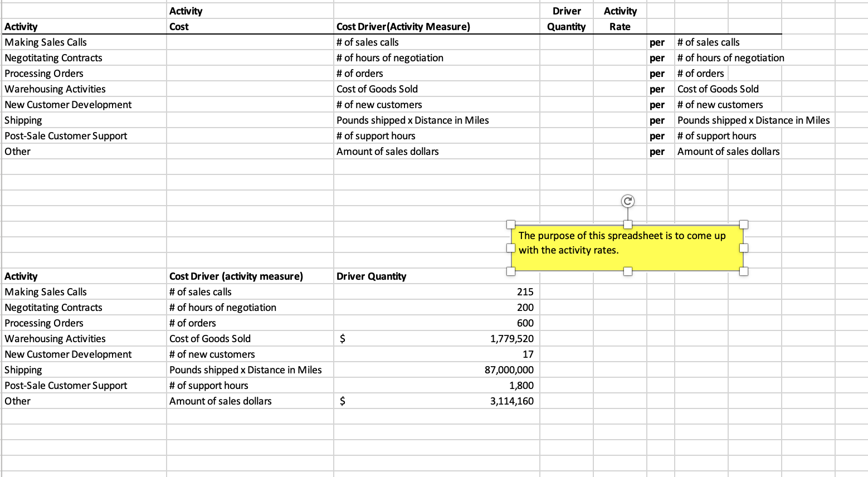Click the driver quantity value 600
The width and height of the screenshot is (868, 477).
525,323
